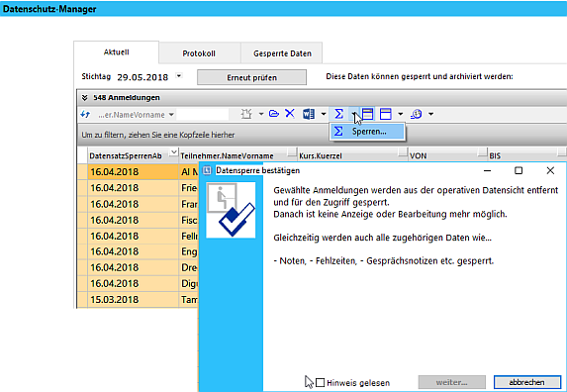The height and width of the screenshot is (392, 567).
Task: Select the row with name 'Fran'
Action: click(x=138, y=204)
